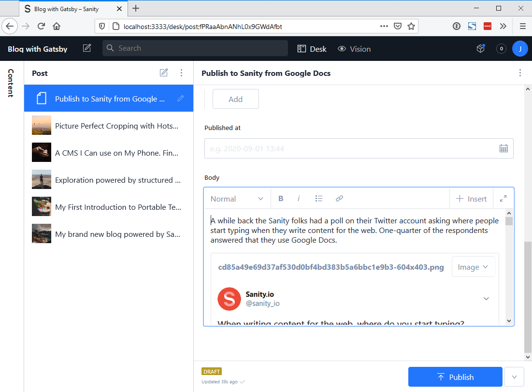Open the document pane three-dot menu
The image size is (532, 392).
point(520,73)
